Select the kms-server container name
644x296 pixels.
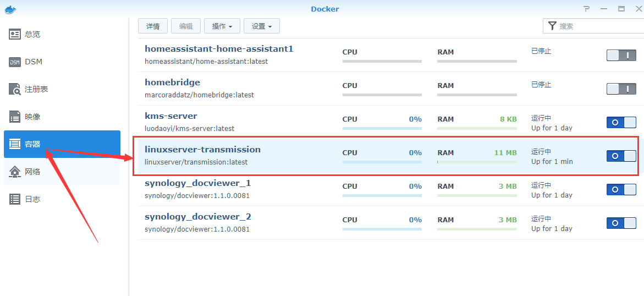tap(171, 116)
